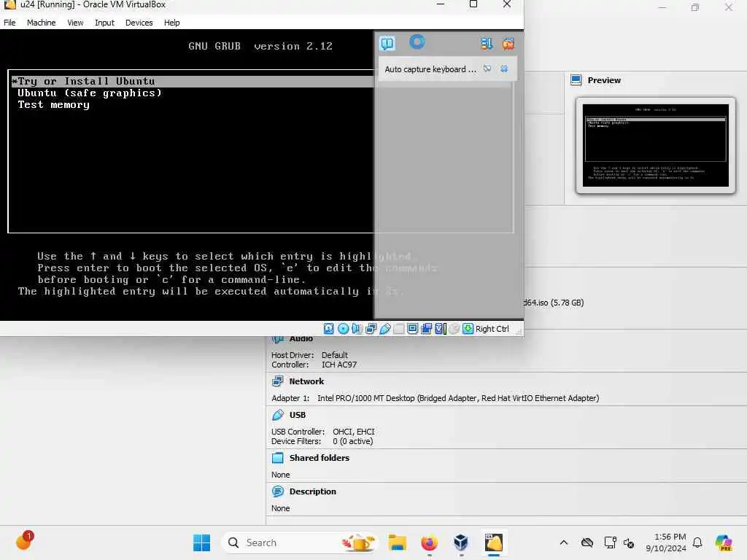Open the View menu
This screenshot has height=560, width=747.
pos(75,23)
